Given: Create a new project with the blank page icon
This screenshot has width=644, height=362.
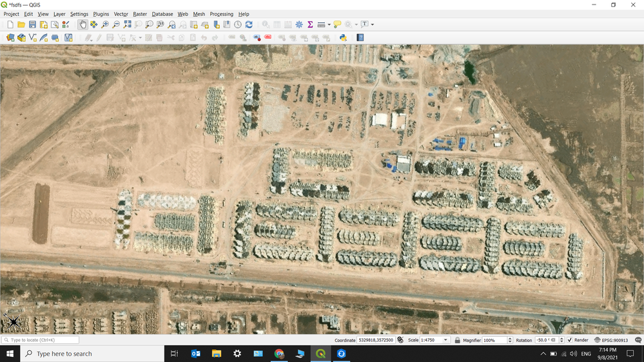Looking at the screenshot, I should point(10,24).
